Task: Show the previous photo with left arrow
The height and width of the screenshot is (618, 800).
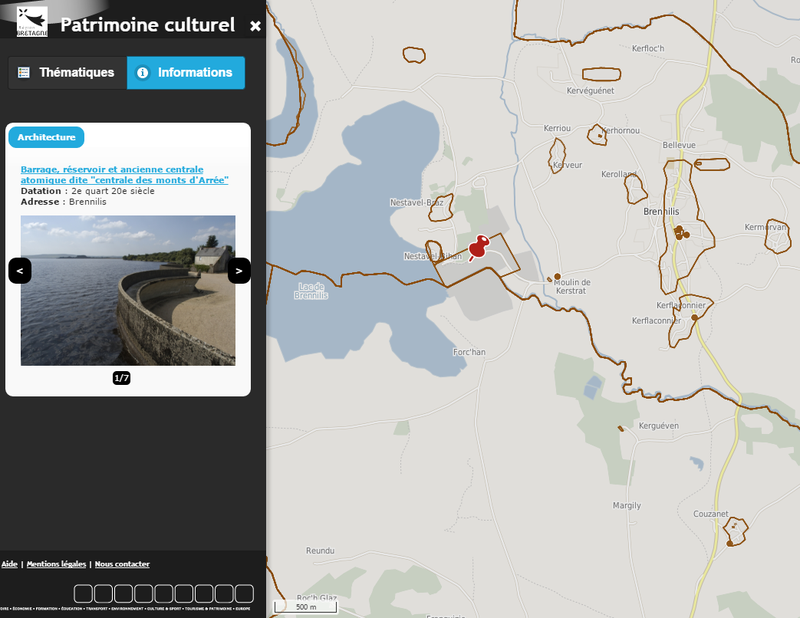Action: 20,270
